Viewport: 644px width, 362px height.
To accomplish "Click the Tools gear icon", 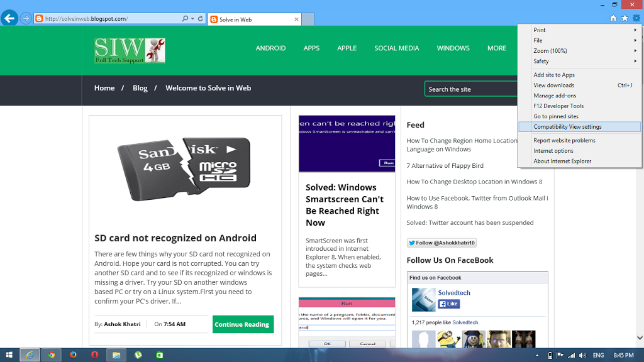I will point(636,18).
